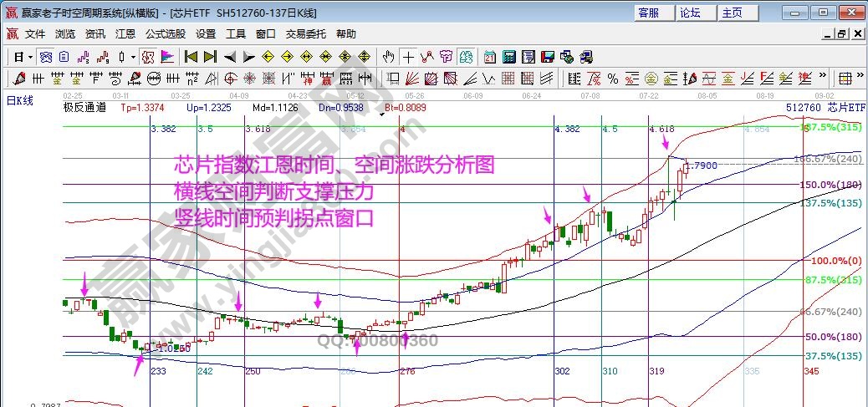Select the crosshair cursor tool
Image resolution: width=868 pixels, height=407 pixels.
408,57
